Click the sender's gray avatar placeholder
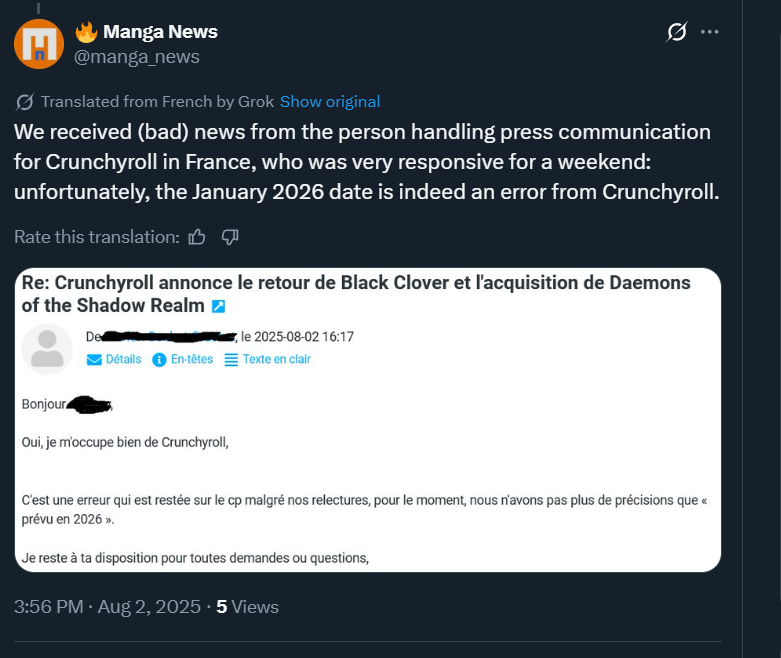This screenshot has width=781, height=658. (47, 349)
